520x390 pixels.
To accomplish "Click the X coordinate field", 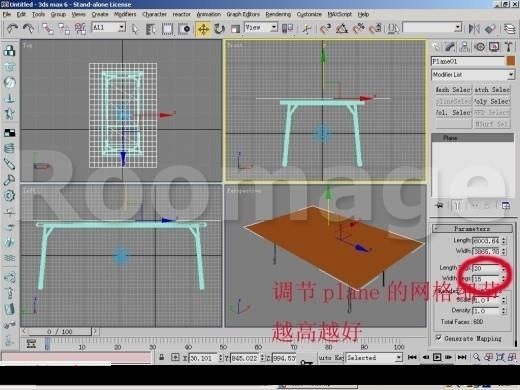I will pyautogui.click(x=203, y=358).
